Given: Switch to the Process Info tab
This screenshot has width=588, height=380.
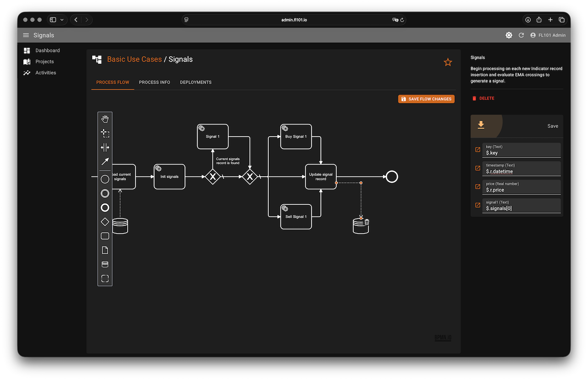Looking at the screenshot, I should coord(154,82).
